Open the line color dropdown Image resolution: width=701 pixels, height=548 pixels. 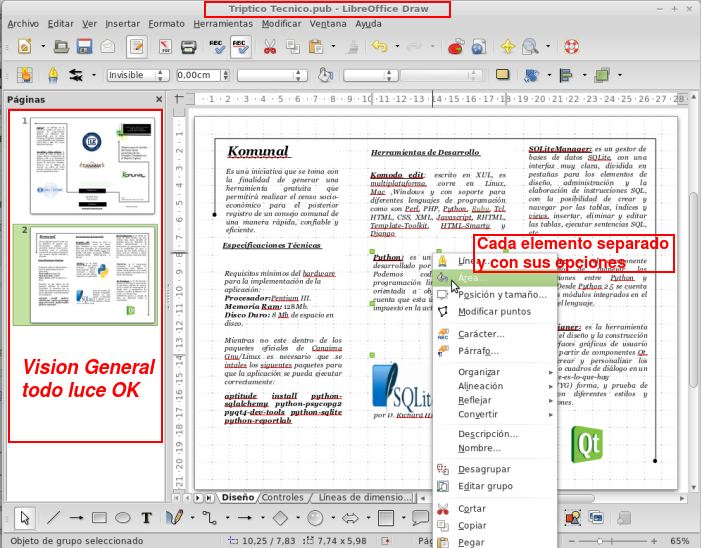tap(272, 75)
